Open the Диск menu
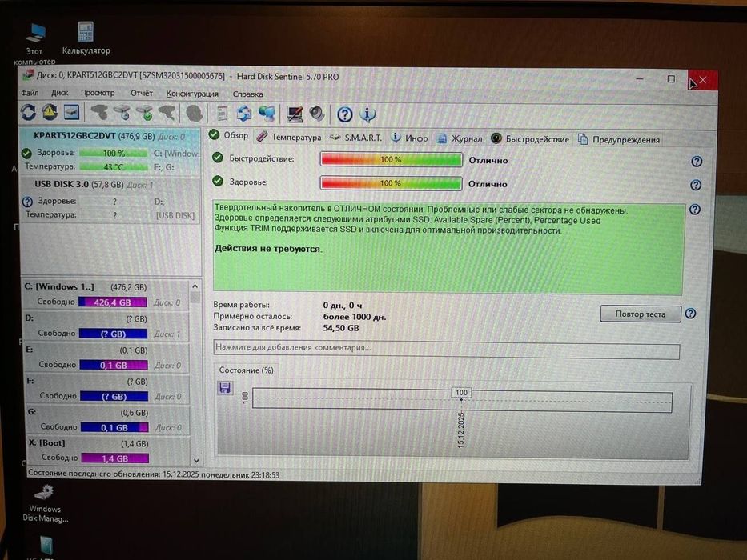Screen dimensions: 747x560 pyautogui.click(x=59, y=93)
